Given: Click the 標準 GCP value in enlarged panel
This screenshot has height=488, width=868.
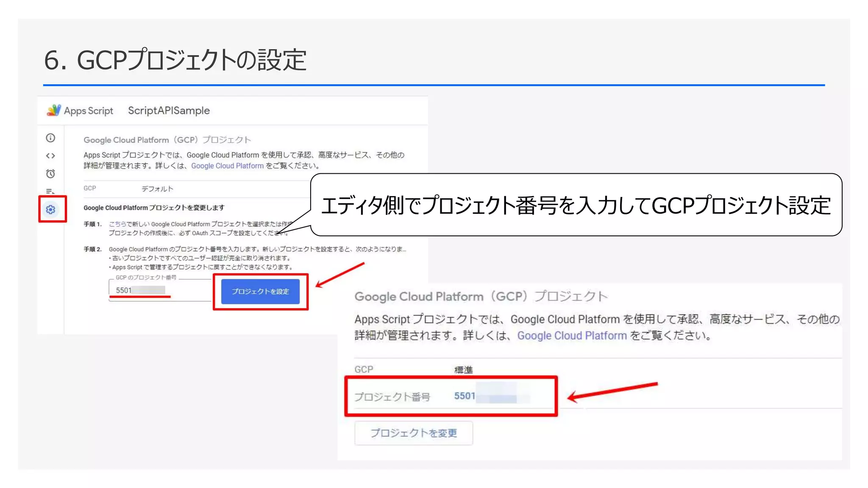Looking at the screenshot, I should click(x=463, y=370).
